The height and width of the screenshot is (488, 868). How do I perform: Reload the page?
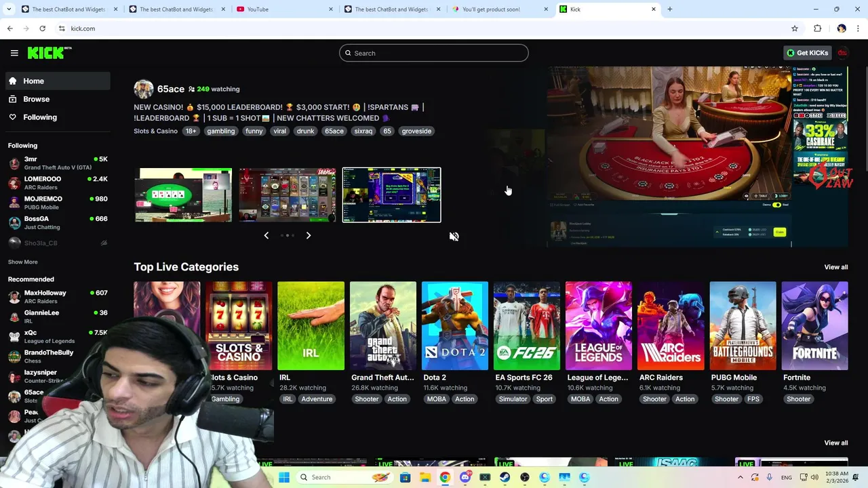(42, 28)
